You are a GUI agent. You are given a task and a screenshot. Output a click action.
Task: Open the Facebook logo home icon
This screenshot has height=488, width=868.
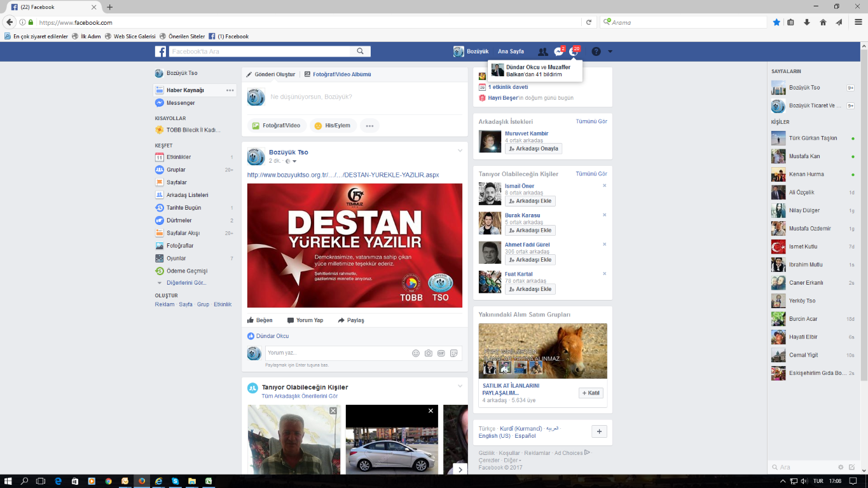160,51
